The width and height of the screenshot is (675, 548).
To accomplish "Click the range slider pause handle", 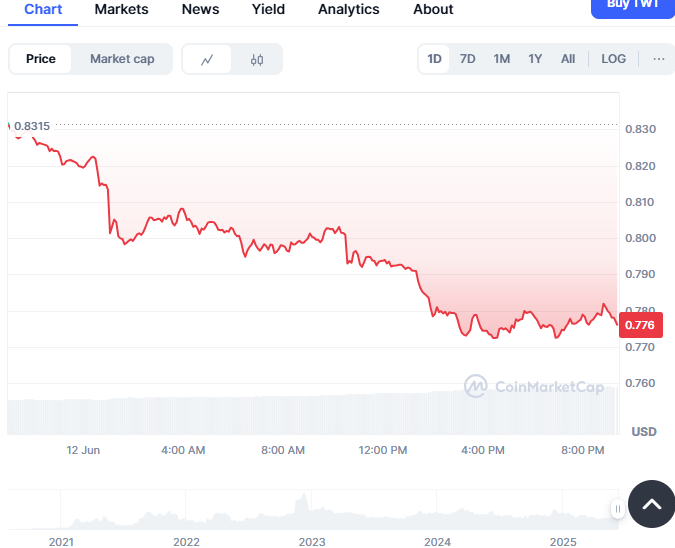I will point(618,510).
